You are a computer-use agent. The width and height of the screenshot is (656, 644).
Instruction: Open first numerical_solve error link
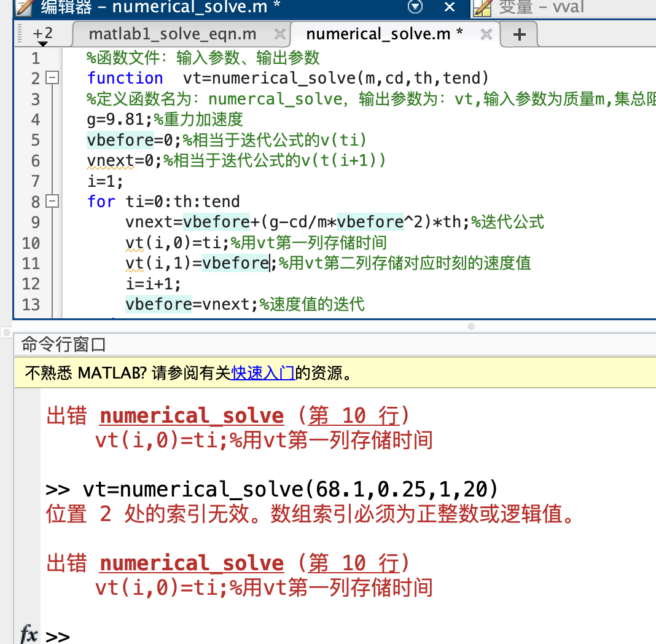(x=192, y=416)
